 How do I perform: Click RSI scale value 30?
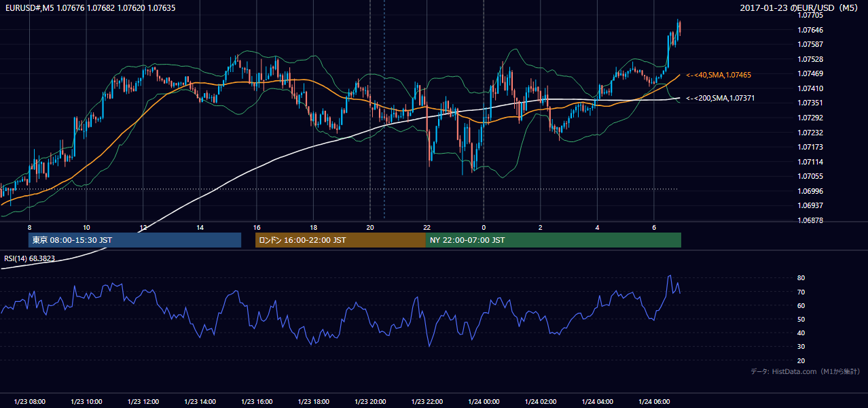click(x=801, y=347)
